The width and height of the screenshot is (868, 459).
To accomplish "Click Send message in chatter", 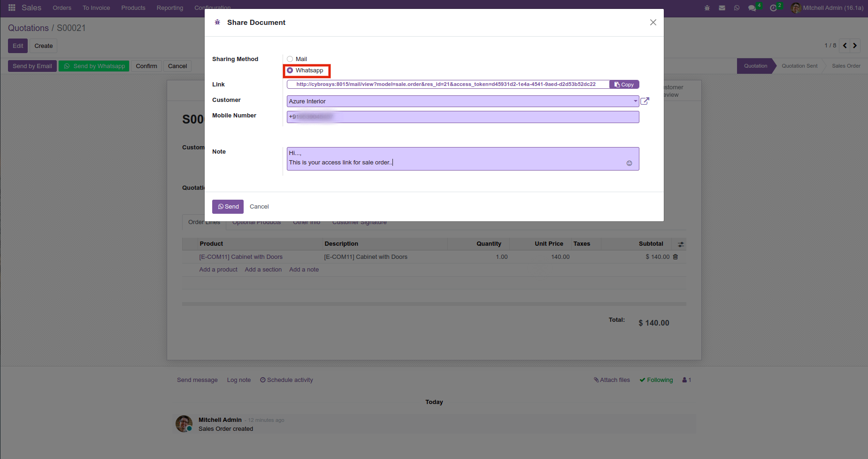I will click(197, 380).
